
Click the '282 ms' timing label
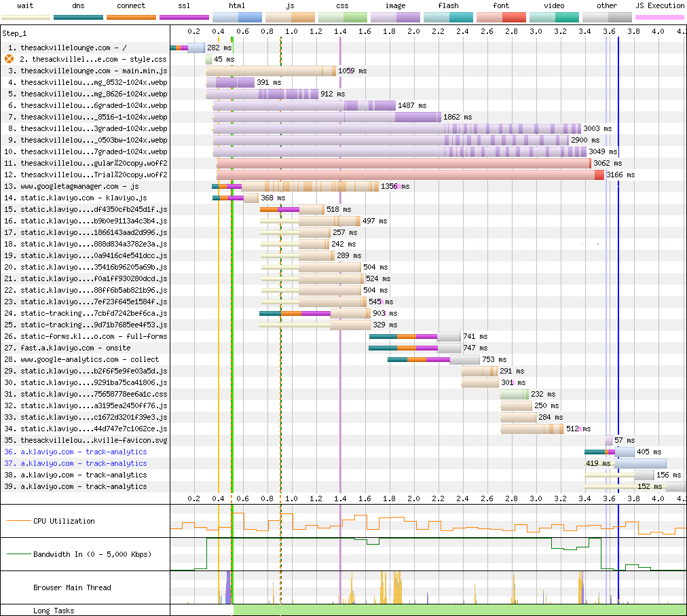pos(219,48)
